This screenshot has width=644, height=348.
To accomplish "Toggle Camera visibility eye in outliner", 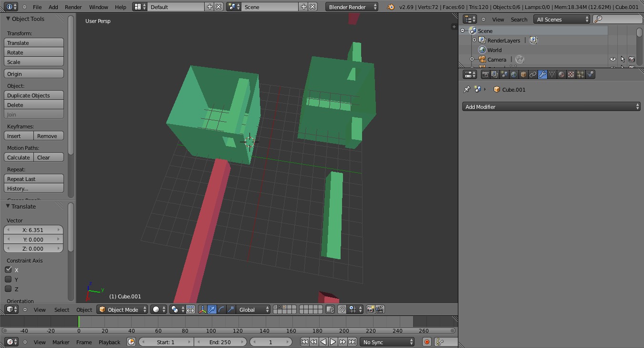I will (613, 60).
